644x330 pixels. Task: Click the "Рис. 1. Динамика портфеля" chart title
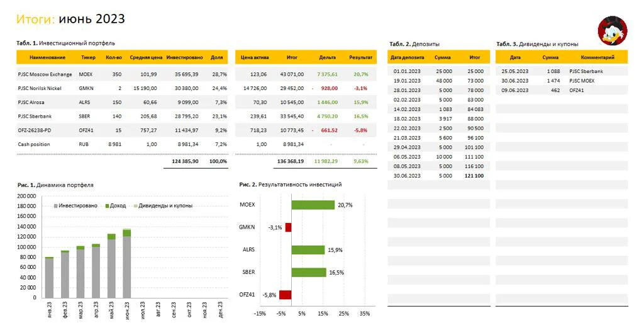click(x=55, y=185)
